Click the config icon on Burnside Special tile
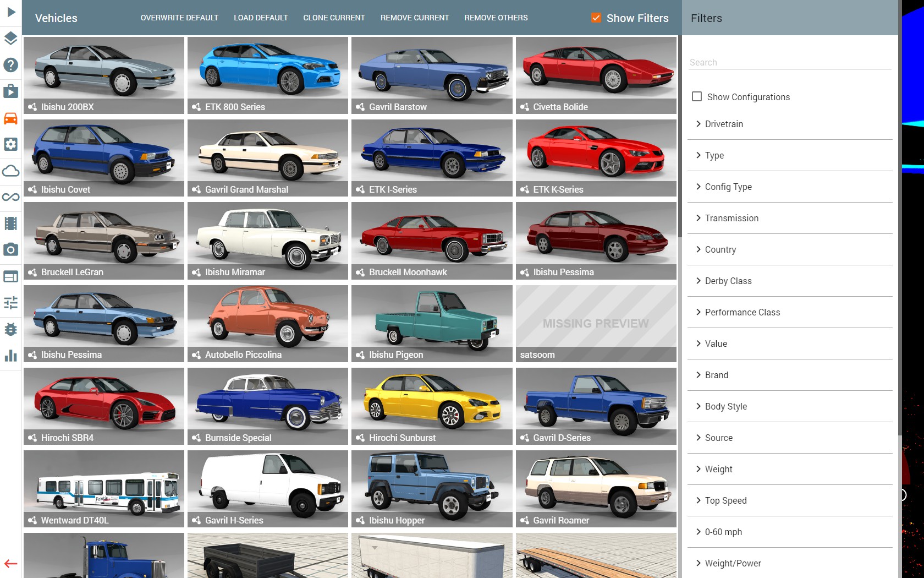 (x=196, y=438)
